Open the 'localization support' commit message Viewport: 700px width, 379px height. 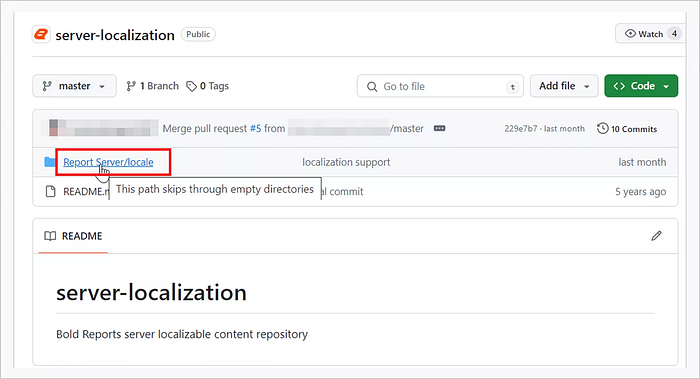pos(346,162)
